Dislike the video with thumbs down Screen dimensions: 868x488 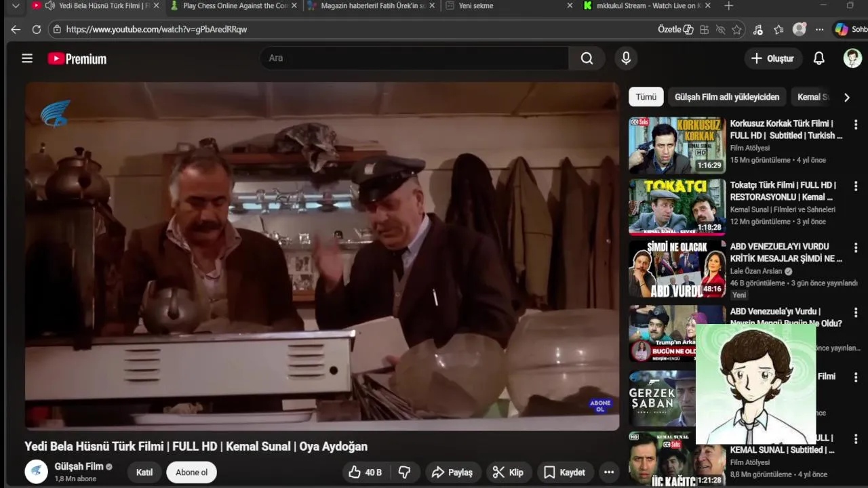404,472
